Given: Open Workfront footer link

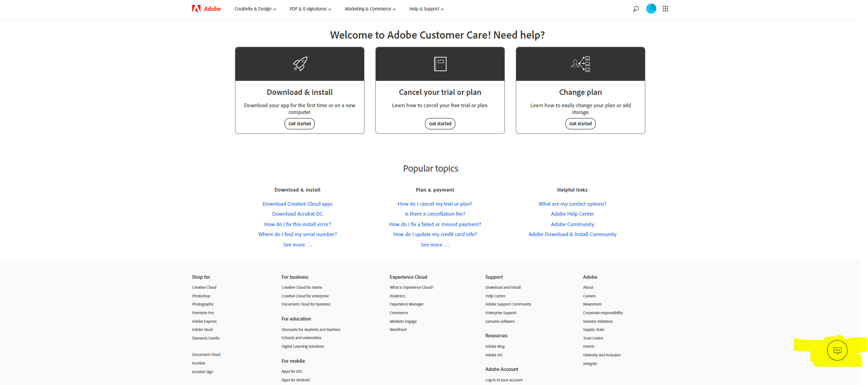Looking at the screenshot, I should [398, 330].
